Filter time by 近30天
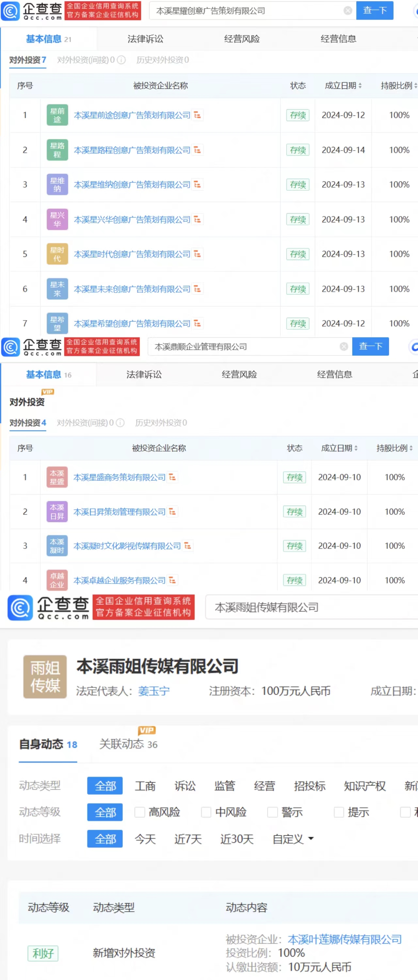The height and width of the screenshot is (980, 418). tap(237, 839)
